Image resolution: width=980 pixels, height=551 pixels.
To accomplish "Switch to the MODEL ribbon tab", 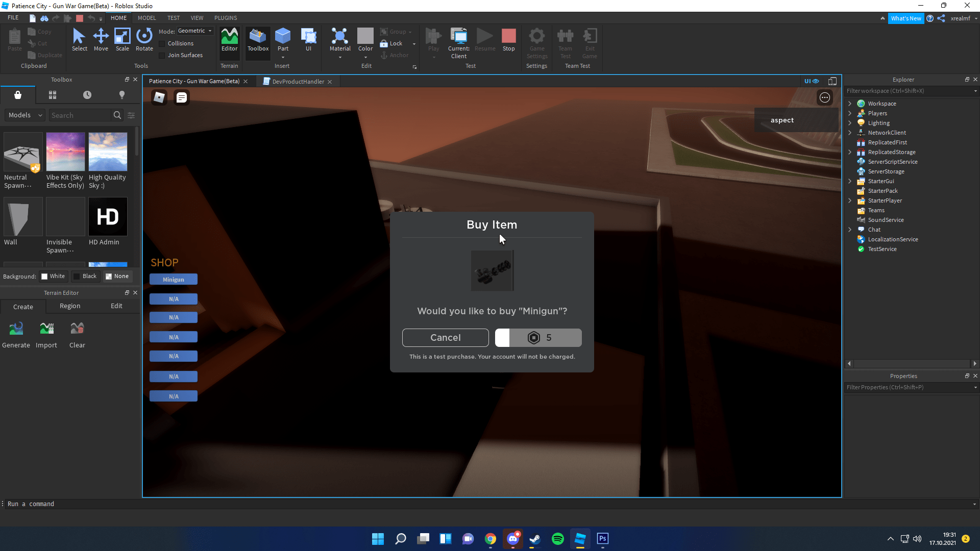I will click(147, 18).
